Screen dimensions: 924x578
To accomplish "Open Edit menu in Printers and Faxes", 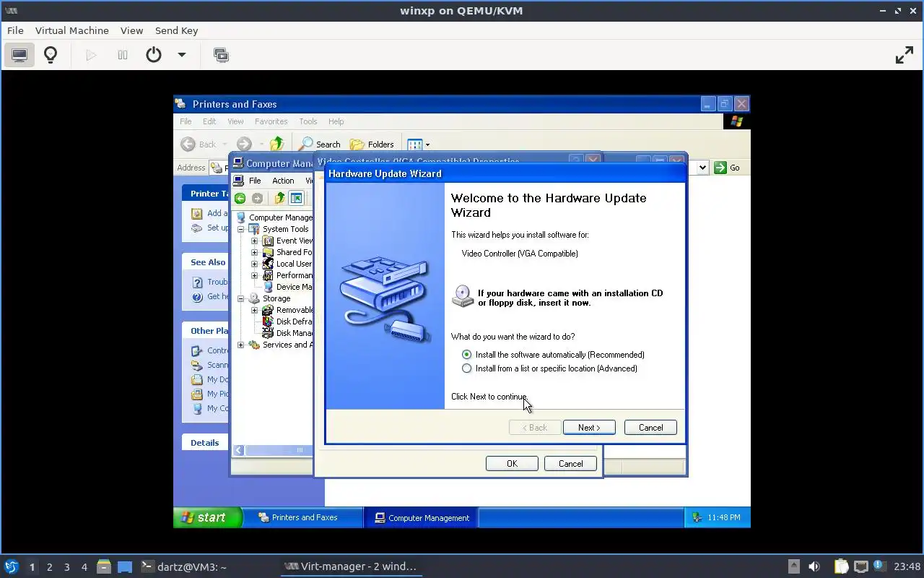I will [209, 121].
